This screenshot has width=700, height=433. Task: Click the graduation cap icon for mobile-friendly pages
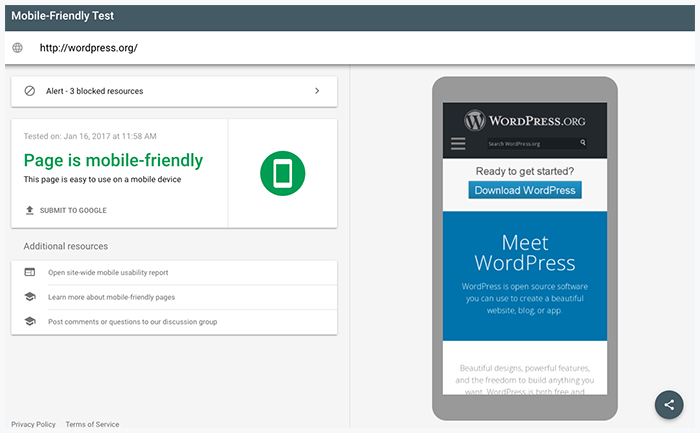(30, 297)
